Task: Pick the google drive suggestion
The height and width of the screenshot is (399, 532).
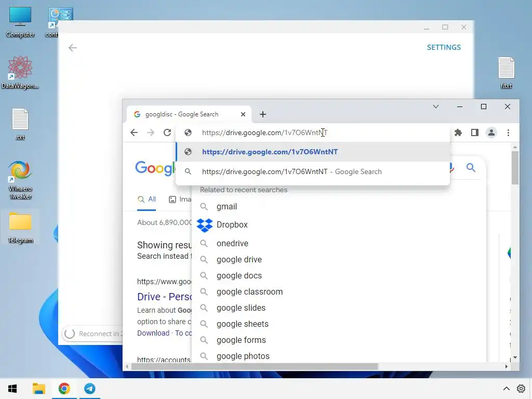Action: [239, 260]
